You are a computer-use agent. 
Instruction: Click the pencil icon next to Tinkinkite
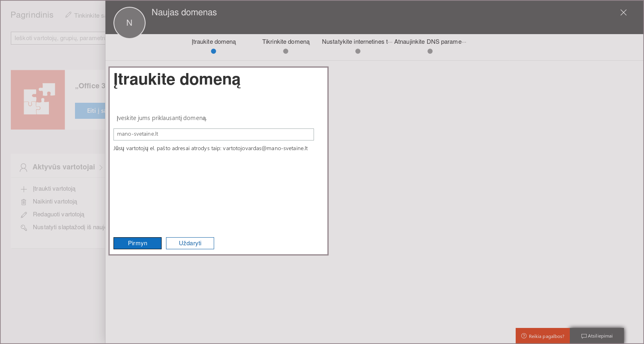tap(68, 15)
